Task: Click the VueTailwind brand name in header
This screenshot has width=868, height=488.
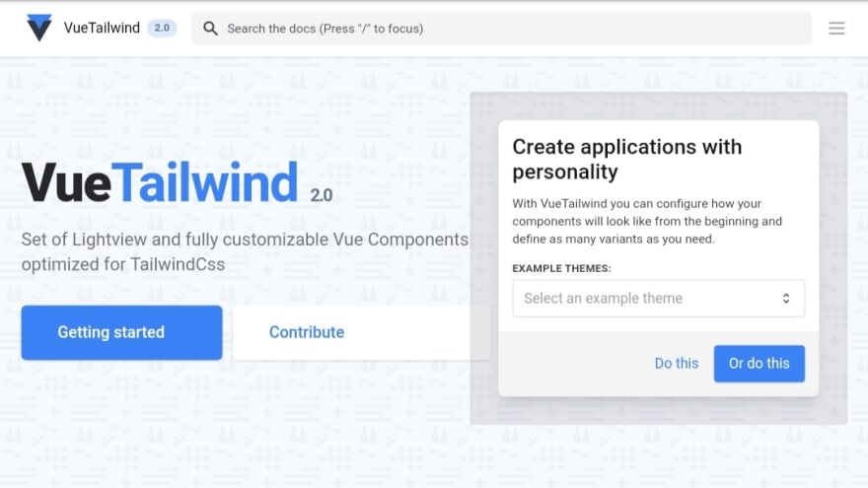Action: tap(102, 28)
